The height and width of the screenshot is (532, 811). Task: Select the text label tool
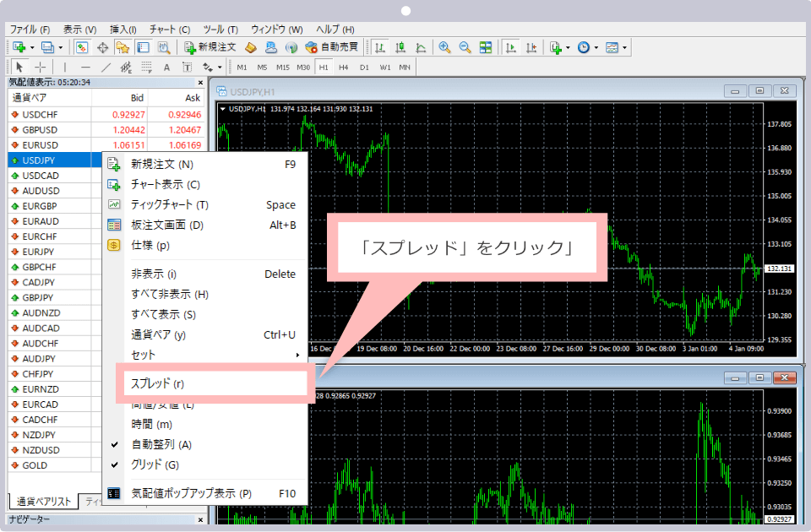point(166,67)
